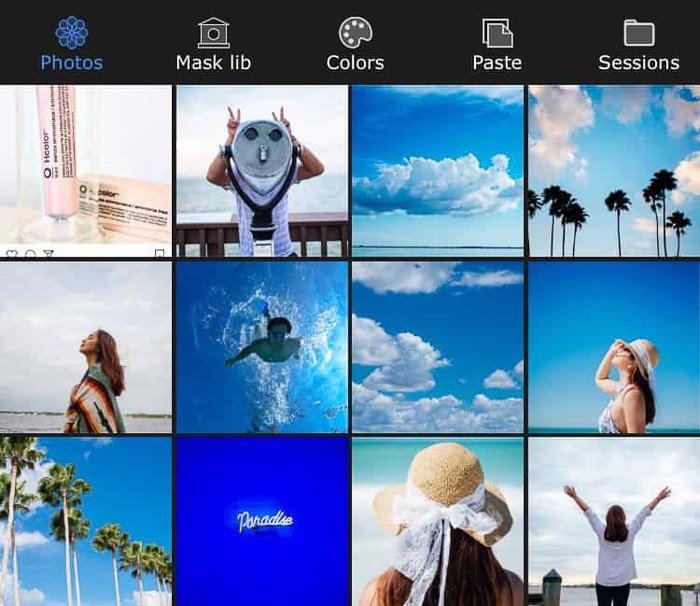The image size is (700, 606).
Task: Click the Colors palette icon
Action: 355,32
